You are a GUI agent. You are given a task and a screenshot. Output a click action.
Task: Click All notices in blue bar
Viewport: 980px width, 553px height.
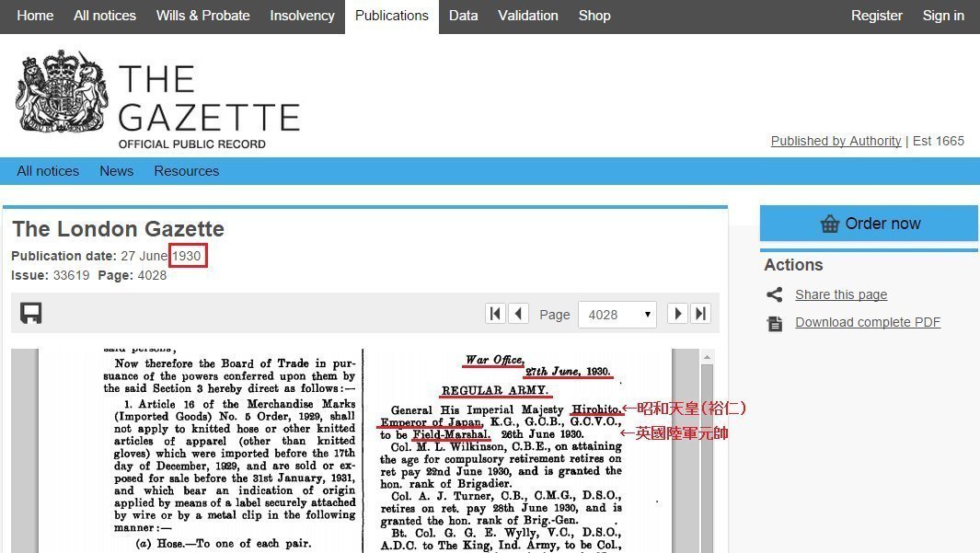48,171
